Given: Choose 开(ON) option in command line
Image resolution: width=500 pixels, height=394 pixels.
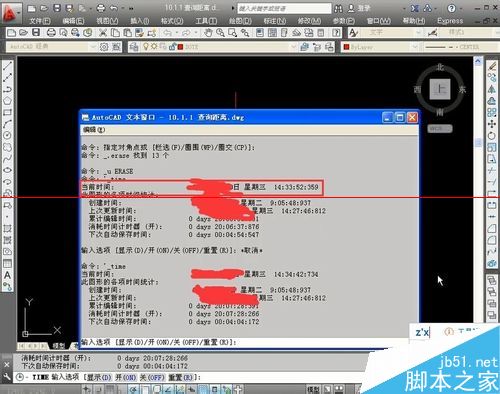Looking at the screenshot, I should pos(126,377).
